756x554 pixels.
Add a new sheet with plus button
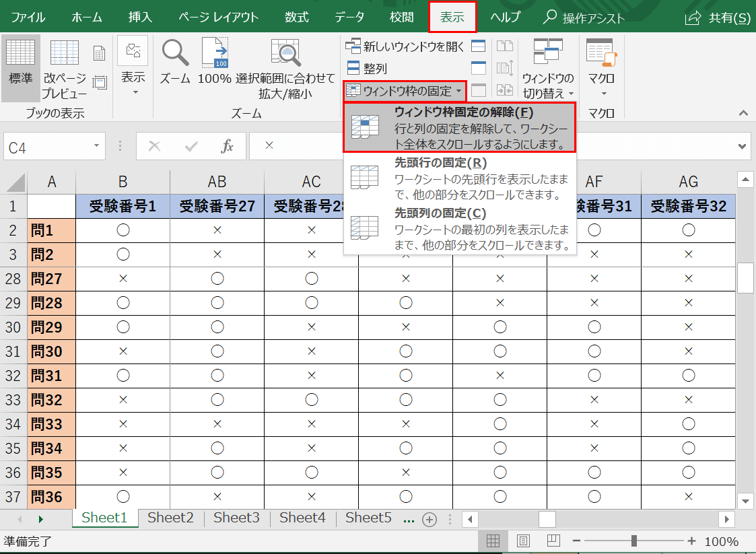tap(429, 519)
